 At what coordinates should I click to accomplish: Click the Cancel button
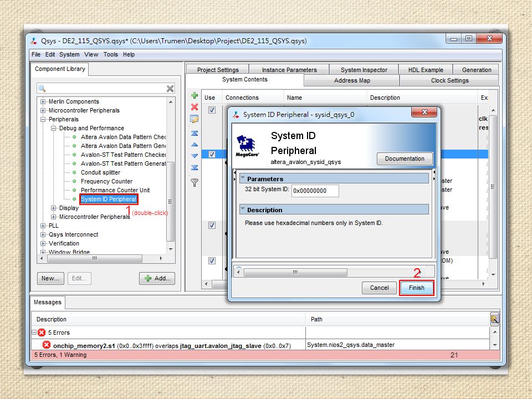(x=379, y=288)
